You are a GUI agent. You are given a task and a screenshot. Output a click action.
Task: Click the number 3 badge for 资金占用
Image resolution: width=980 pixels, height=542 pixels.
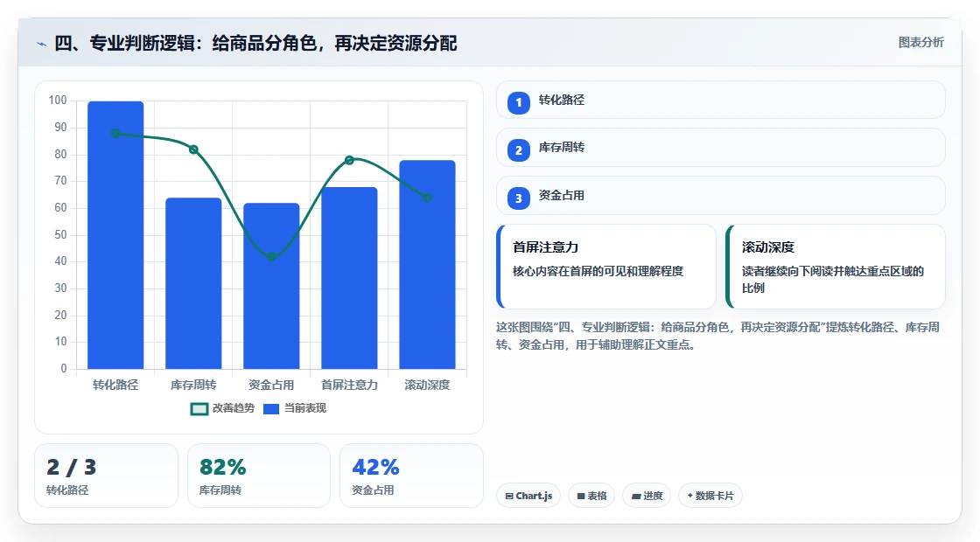[x=518, y=198]
